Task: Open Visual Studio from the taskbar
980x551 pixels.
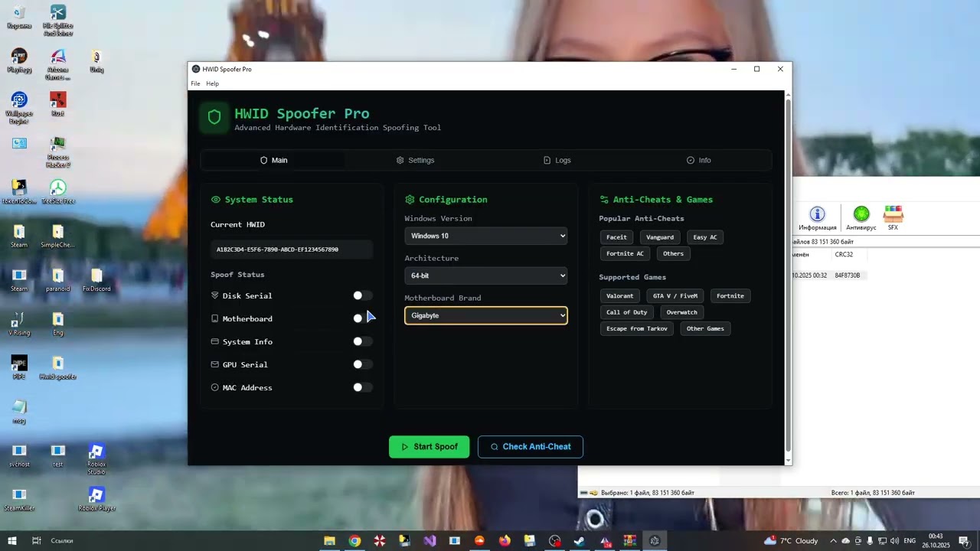Action: pyautogui.click(x=430, y=541)
